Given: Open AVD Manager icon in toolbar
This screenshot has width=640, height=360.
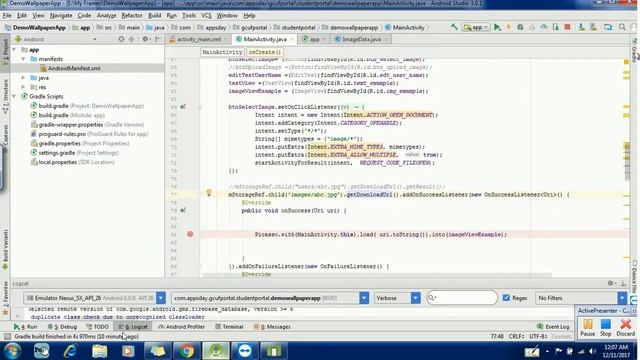Looking at the screenshot, I should pyautogui.click(x=581, y=27).
